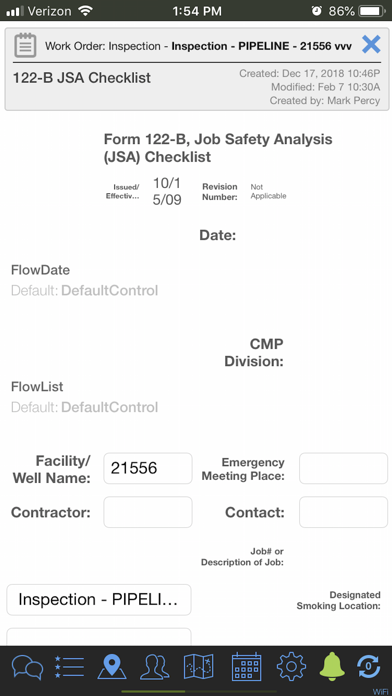Select the Contact input field
The image size is (392, 696).
tap(343, 512)
